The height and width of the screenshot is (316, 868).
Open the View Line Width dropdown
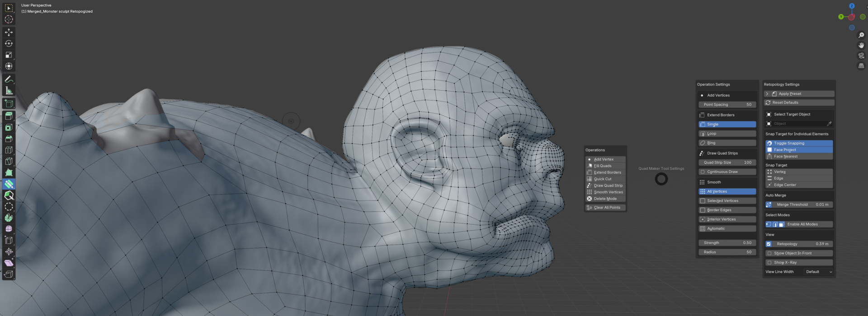click(x=818, y=272)
